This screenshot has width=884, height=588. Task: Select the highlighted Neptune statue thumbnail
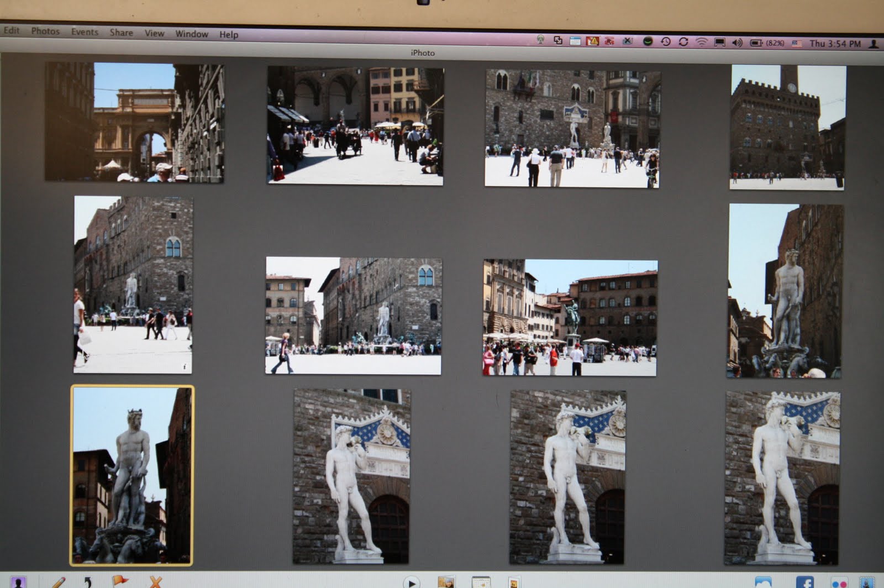(132, 475)
